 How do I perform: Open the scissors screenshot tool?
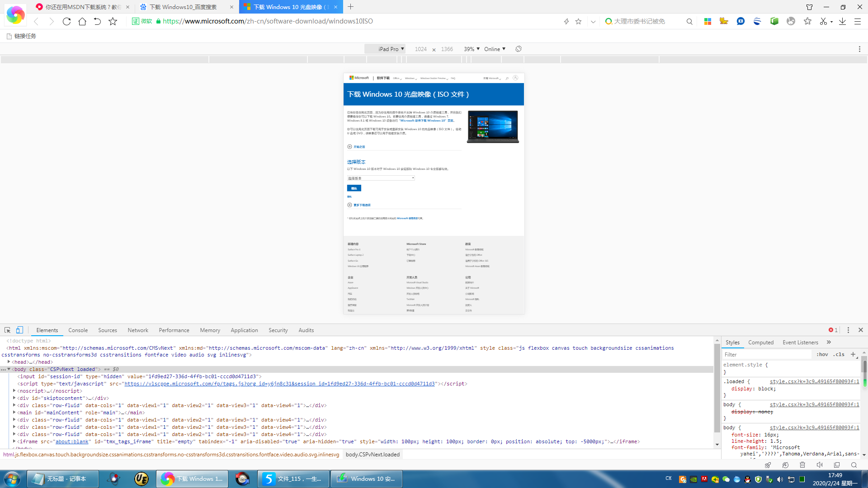tap(823, 21)
